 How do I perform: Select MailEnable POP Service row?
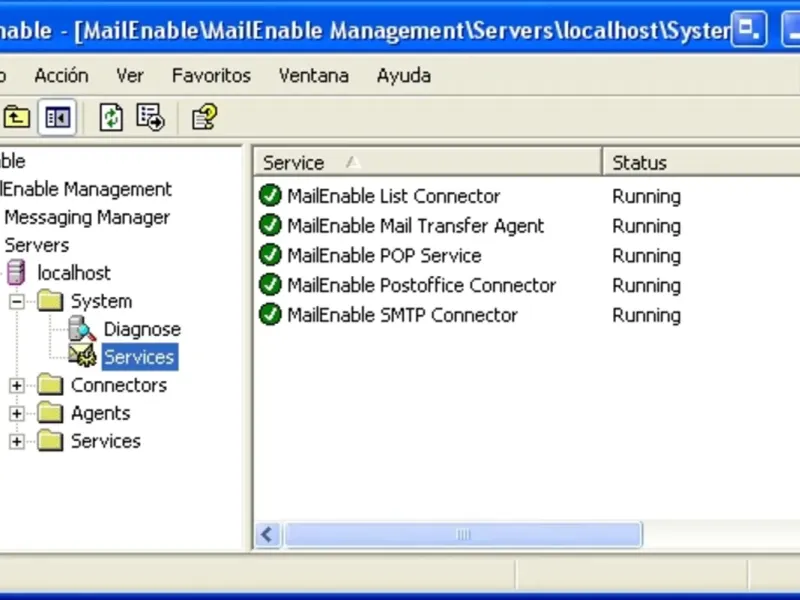[x=384, y=255]
